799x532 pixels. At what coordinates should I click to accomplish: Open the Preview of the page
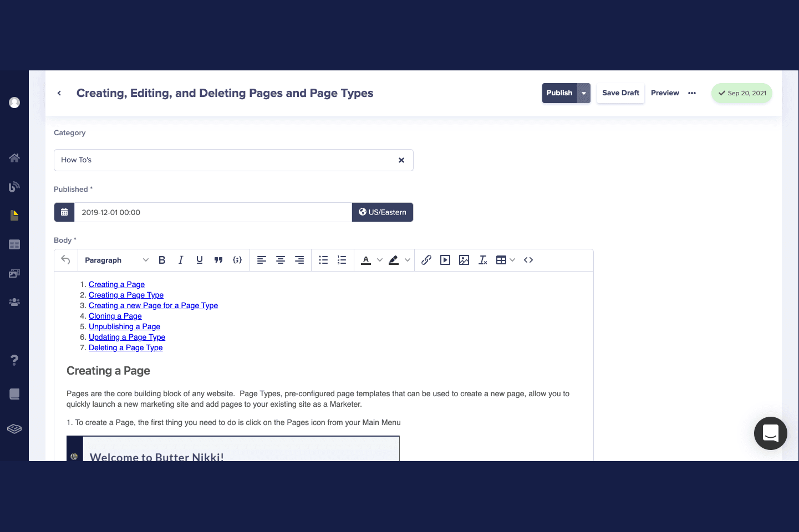click(665, 93)
